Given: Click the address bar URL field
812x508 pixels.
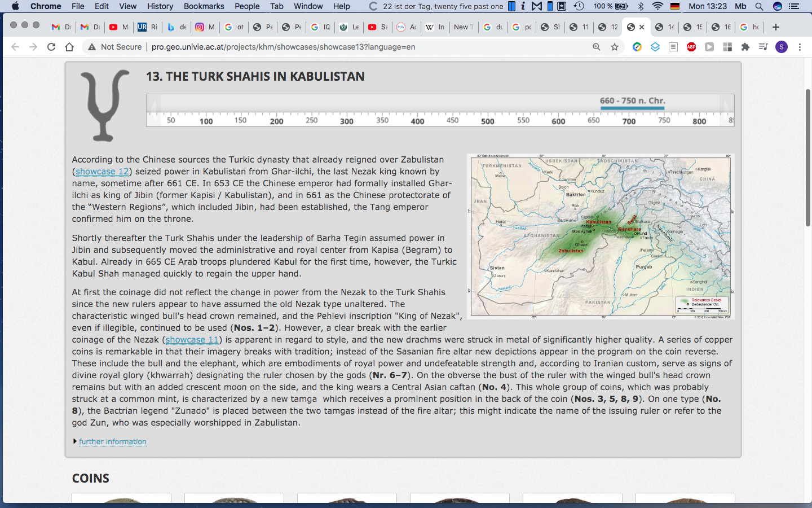Looking at the screenshot, I should tap(367, 47).
